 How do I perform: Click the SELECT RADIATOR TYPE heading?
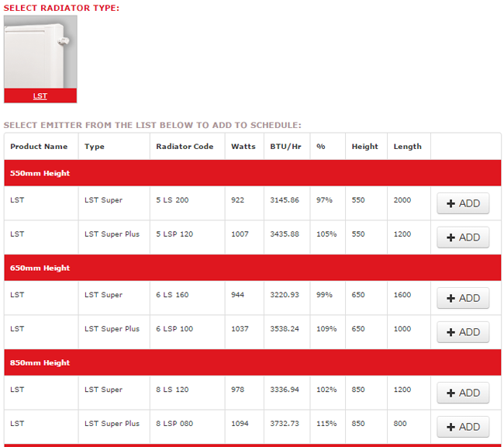[61, 8]
